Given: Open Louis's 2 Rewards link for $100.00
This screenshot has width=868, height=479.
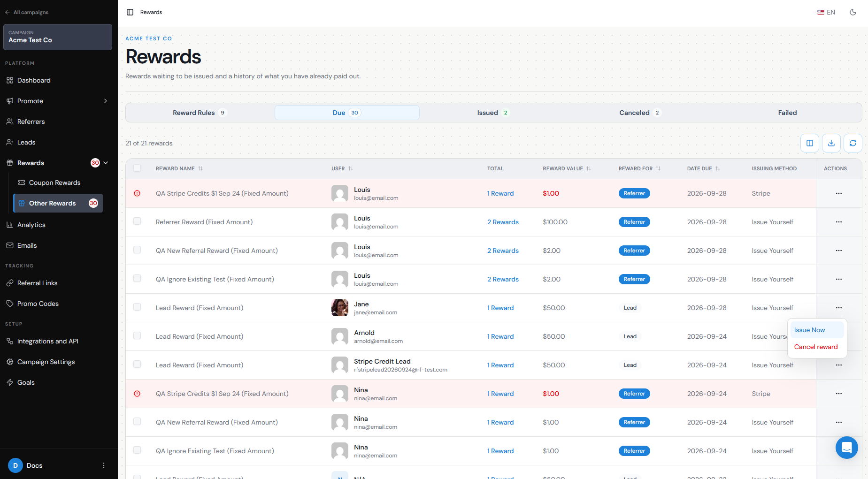Looking at the screenshot, I should [x=503, y=222].
